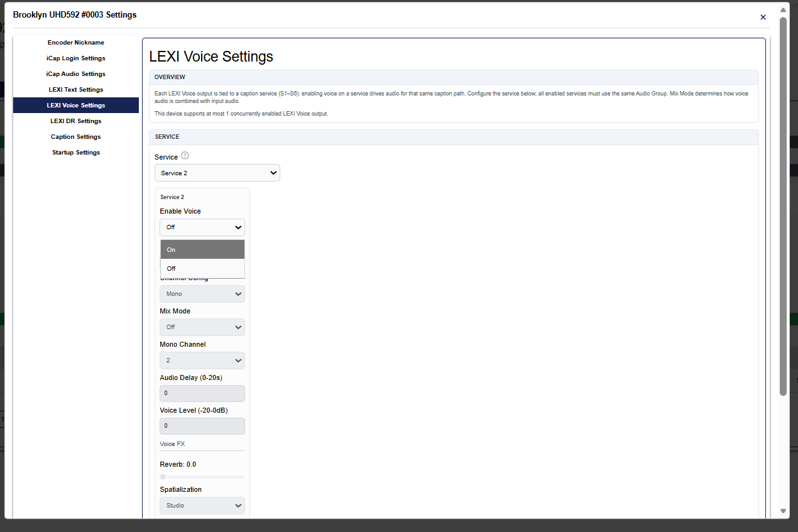Image resolution: width=798 pixels, height=532 pixels.
Task: Select LEXI Voice Settings in sidebar
Action: coord(76,106)
